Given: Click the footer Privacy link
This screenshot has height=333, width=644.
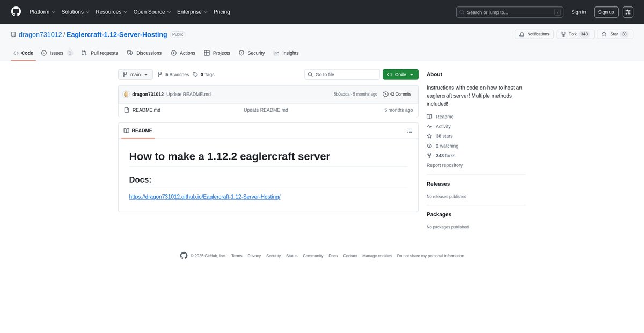Looking at the screenshot, I should pyautogui.click(x=254, y=256).
